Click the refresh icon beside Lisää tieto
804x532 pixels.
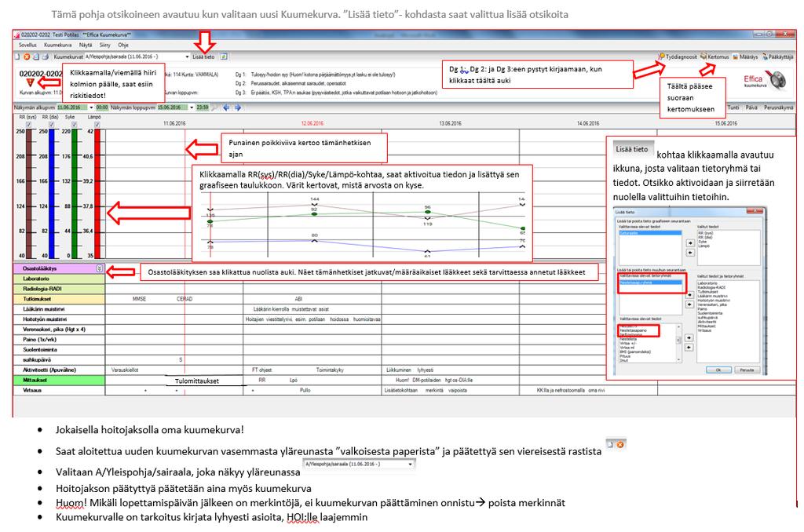pos(224,57)
